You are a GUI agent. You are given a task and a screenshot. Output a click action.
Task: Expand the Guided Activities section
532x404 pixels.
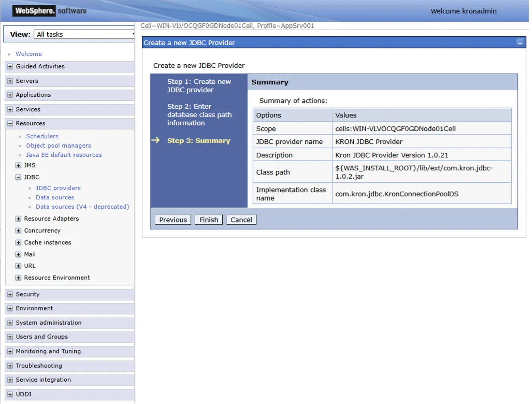coord(10,67)
